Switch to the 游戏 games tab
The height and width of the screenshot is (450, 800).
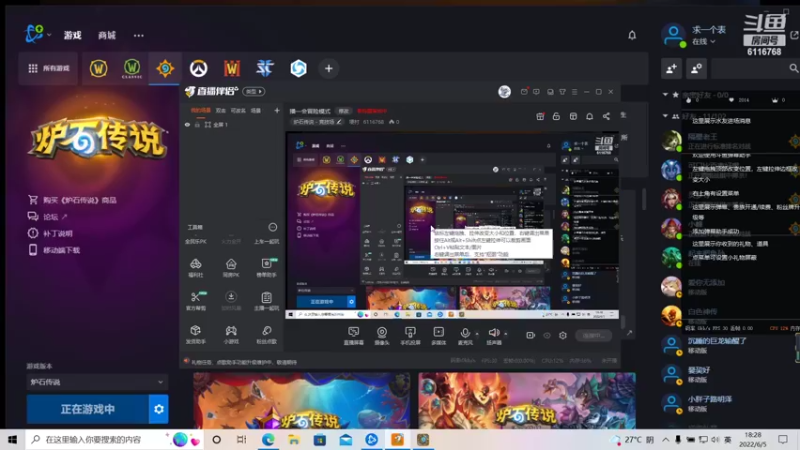tap(72, 35)
